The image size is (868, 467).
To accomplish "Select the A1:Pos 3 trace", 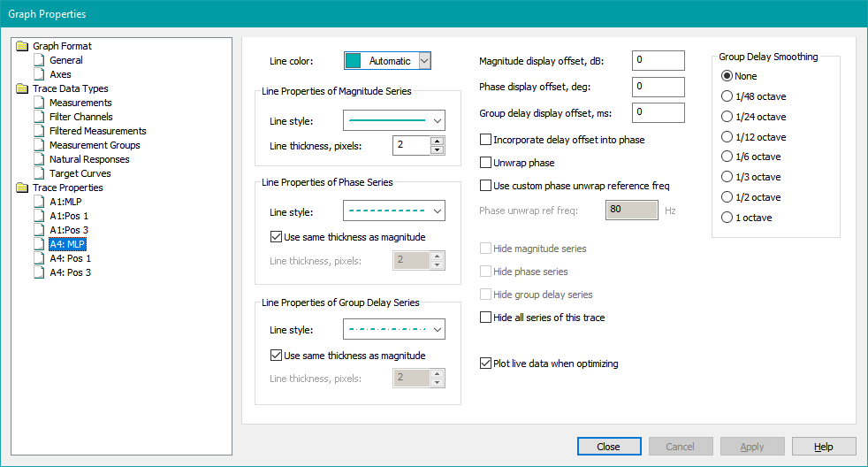I will pyautogui.click(x=69, y=230).
